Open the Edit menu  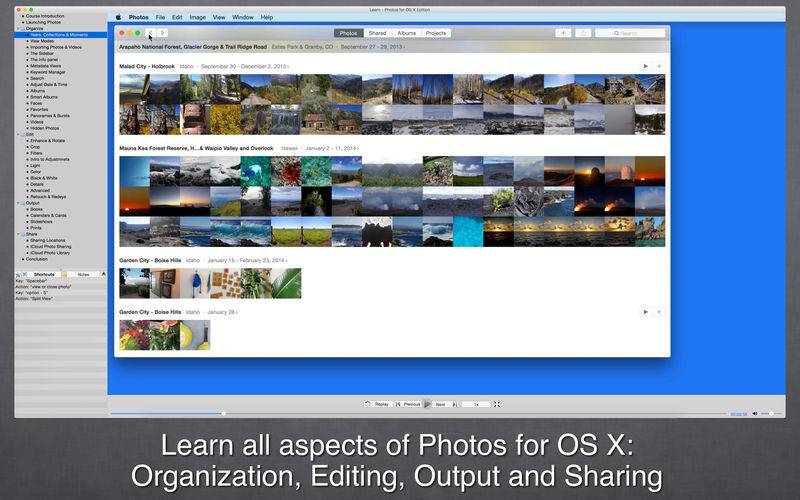[x=177, y=17]
